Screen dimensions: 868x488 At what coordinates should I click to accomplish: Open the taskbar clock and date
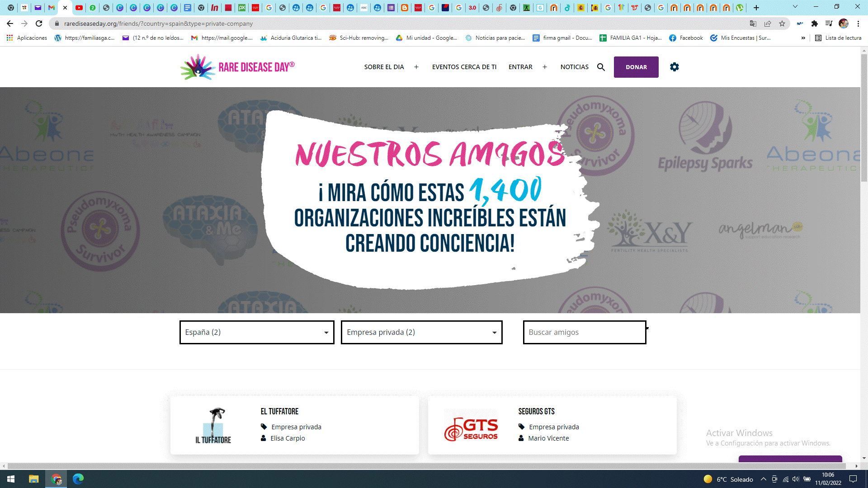[x=828, y=479]
